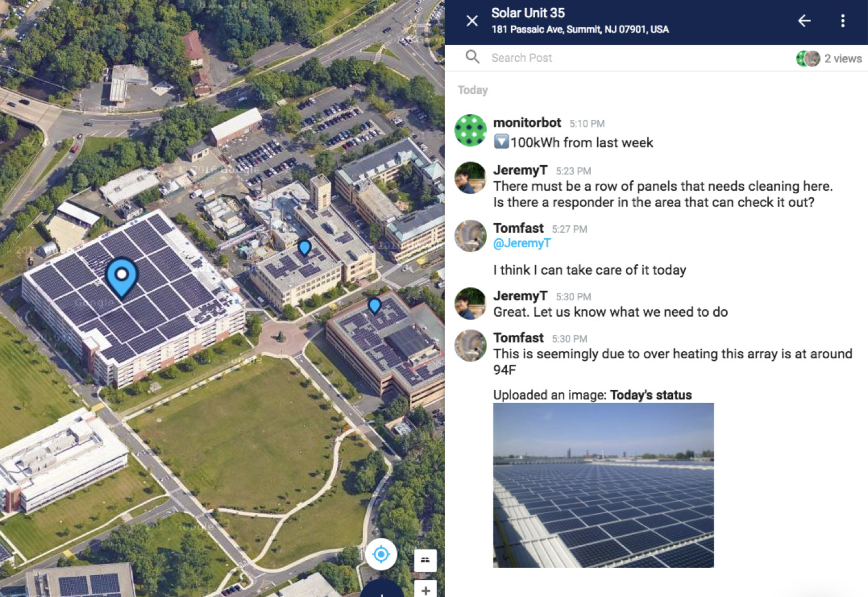Open JeremyT's avatar on 5:23 PM post

point(470,178)
